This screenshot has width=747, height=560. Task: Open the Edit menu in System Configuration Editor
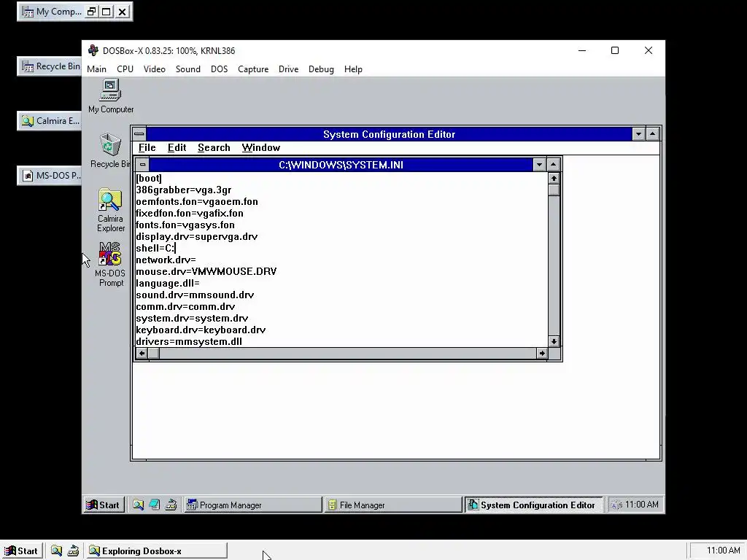pos(177,147)
